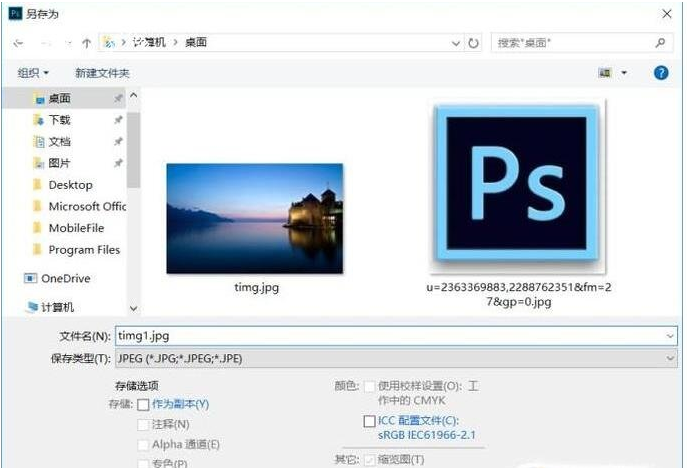Screen dimensions: 687x468
Task: Open the recent locations dropdown arrow
Action: pyautogui.click(x=69, y=43)
